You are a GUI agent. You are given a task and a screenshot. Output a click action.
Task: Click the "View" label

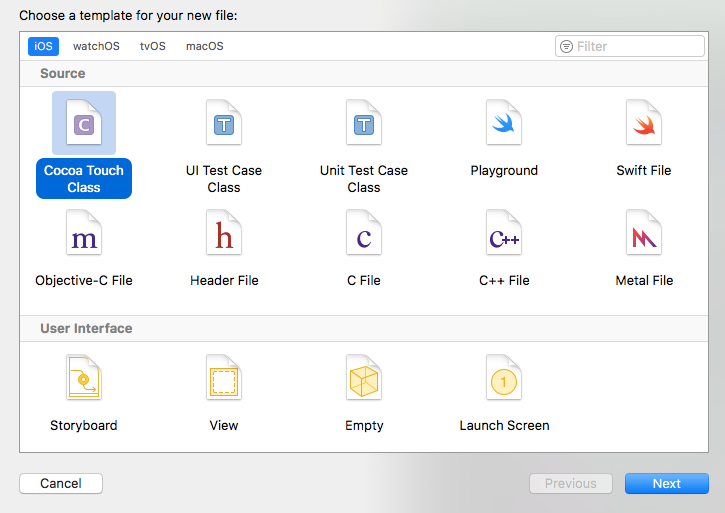224,425
